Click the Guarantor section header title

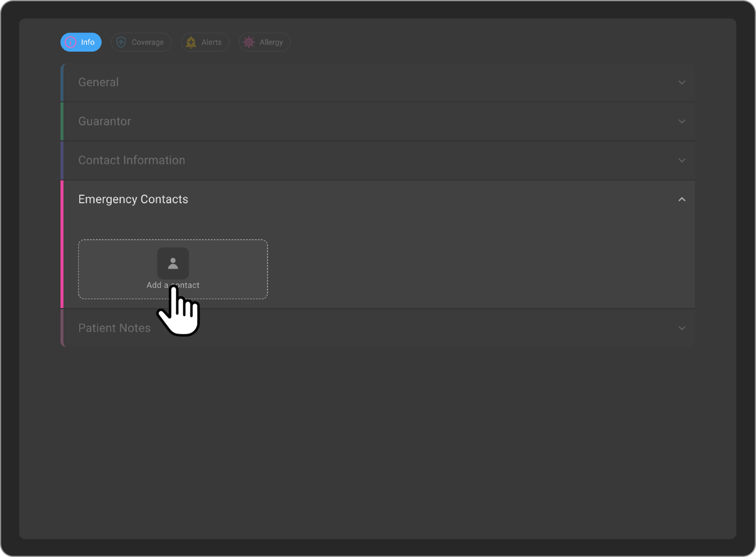click(x=105, y=121)
